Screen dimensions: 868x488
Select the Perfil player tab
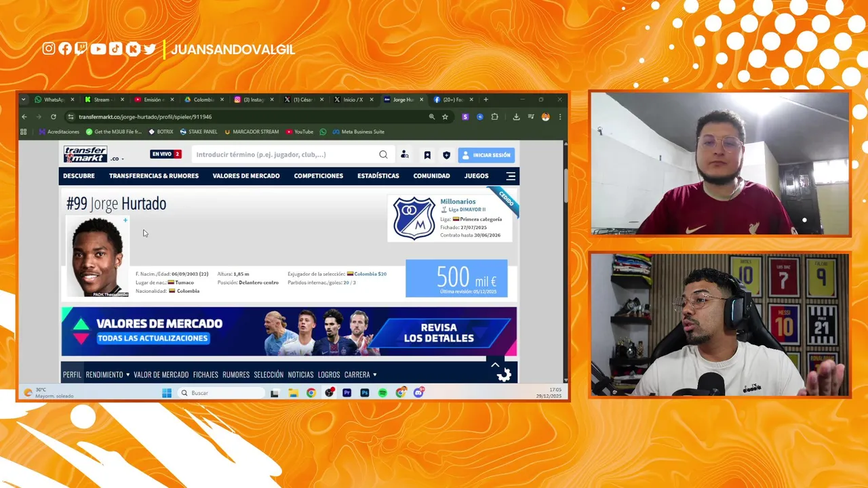point(72,375)
